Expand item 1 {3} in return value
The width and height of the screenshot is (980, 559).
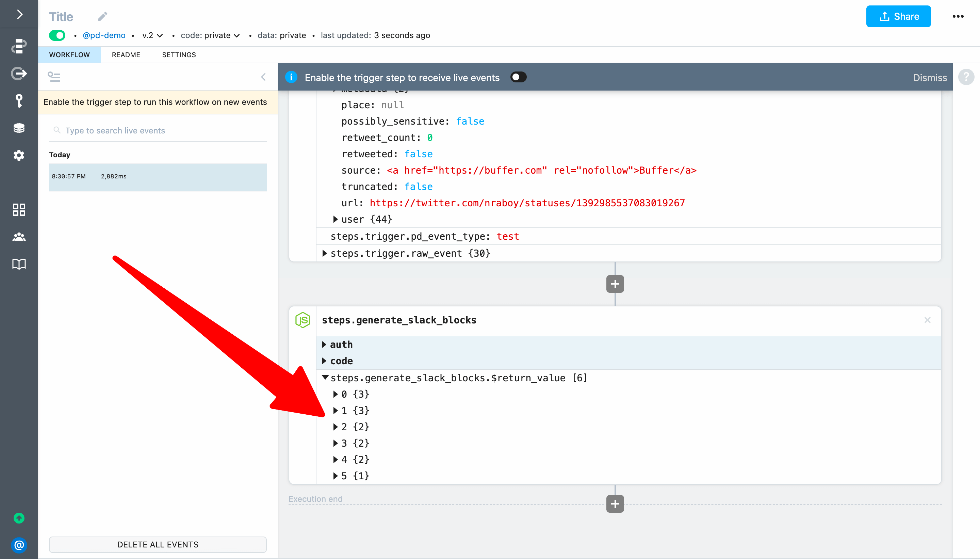337,410
